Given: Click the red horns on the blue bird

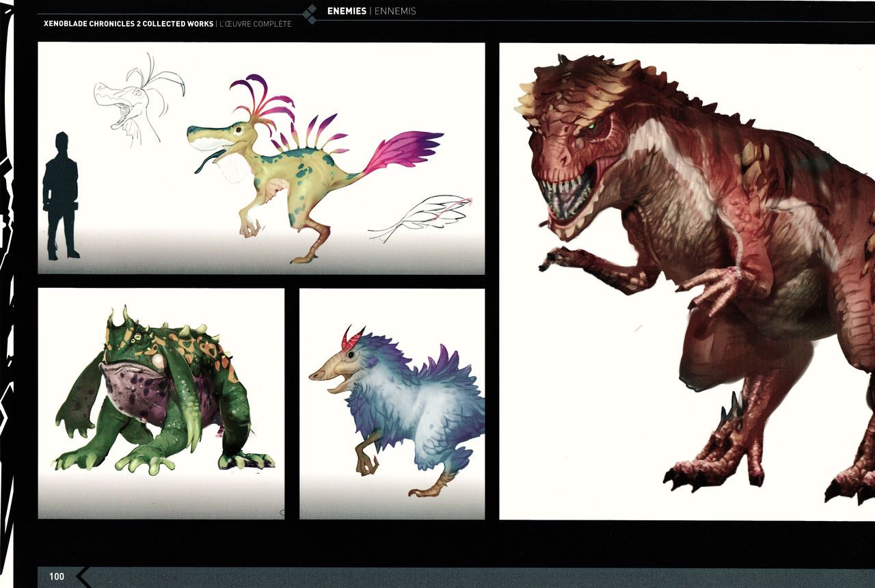Looking at the screenshot, I should (x=352, y=338).
